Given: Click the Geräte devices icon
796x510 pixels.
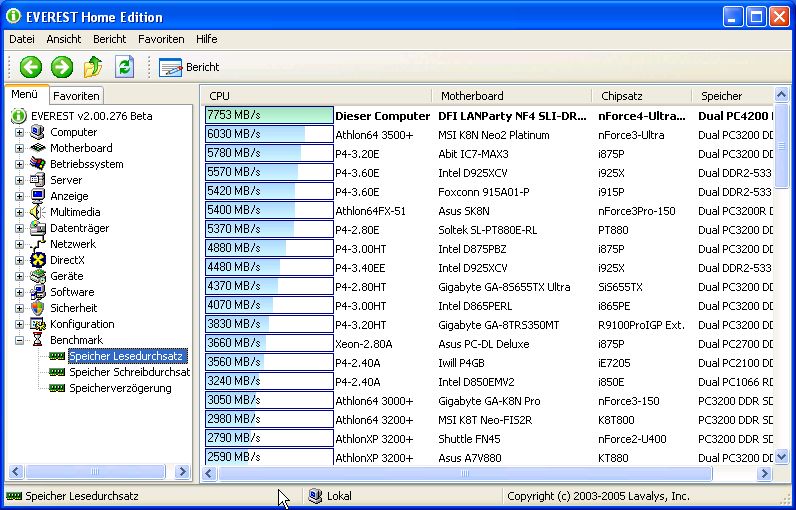Looking at the screenshot, I should coord(37,276).
